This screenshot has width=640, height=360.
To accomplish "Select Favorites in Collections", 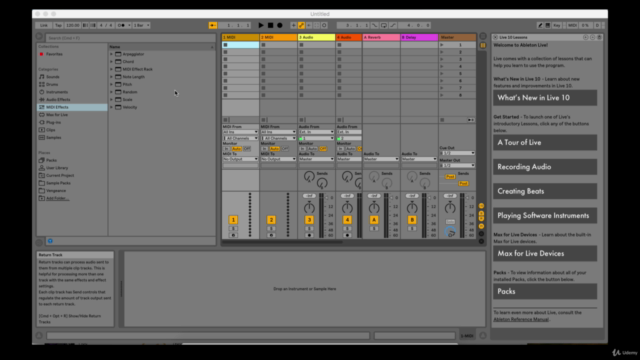I will coord(54,54).
